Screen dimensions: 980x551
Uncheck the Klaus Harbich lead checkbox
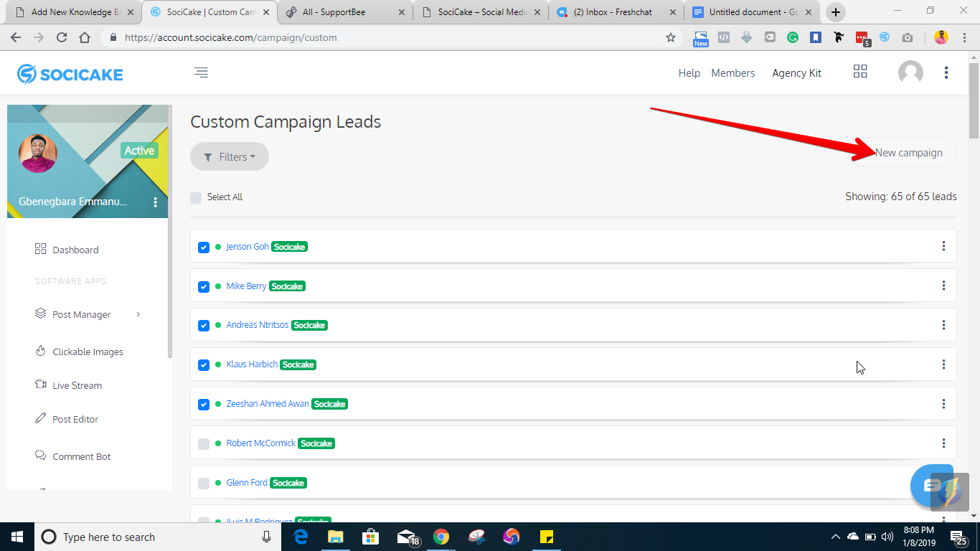pyautogui.click(x=204, y=365)
